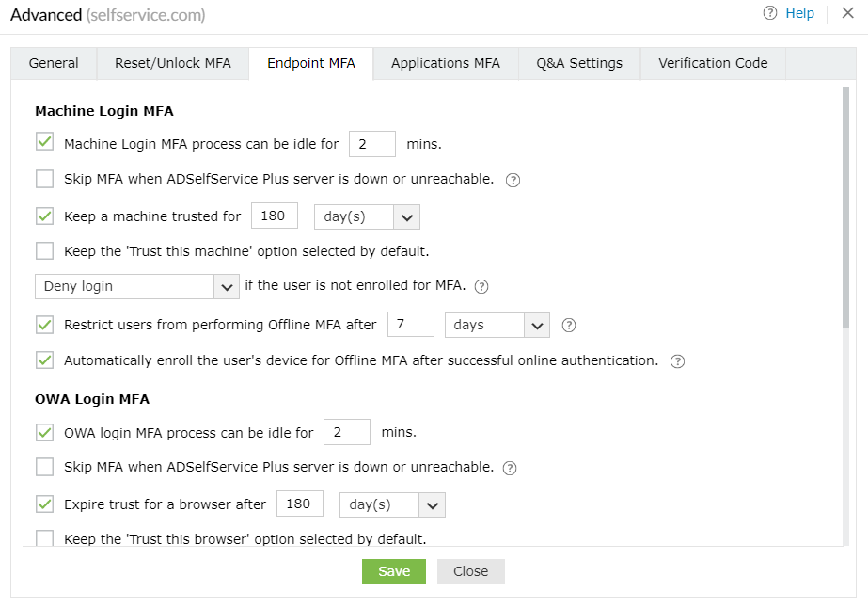Click the vertical scrollbar thumb
Viewport: 868px width, 608px height.
click(845, 207)
